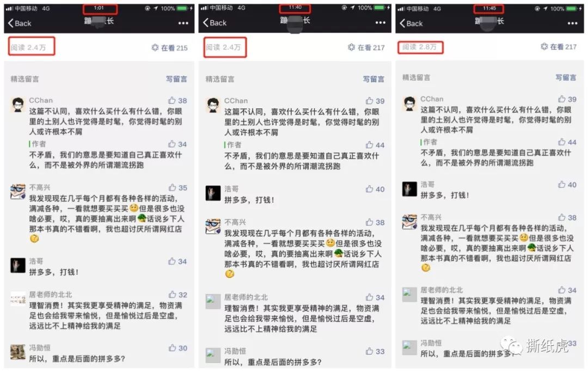Open CChan's avatar in the 1:01 screenshot
The height and width of the screenshot is (372, 588).
pyautogui.click(x=18, y=105)
